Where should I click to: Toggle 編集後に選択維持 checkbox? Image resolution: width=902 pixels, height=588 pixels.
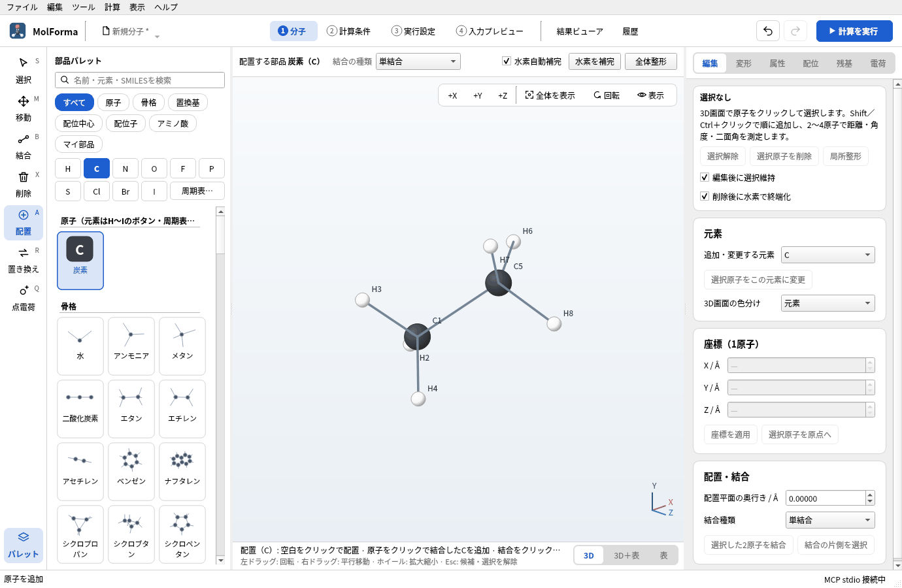705,177
